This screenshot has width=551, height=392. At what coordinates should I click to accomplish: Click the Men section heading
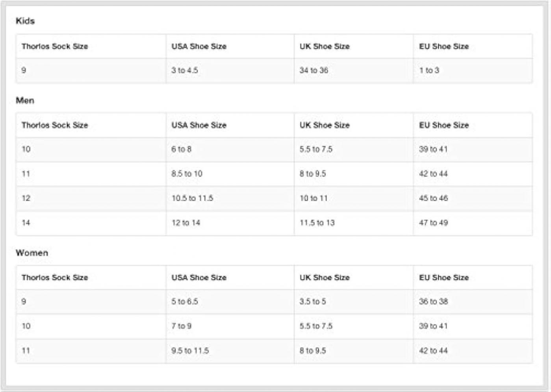click(25, 100)
